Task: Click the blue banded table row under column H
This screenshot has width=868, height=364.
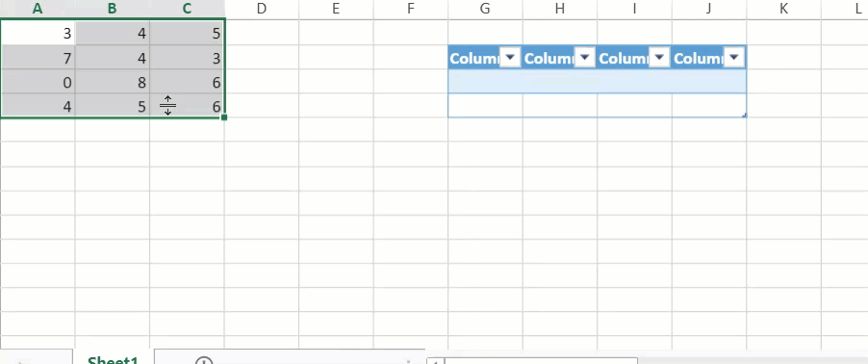Action: tap(560, 81)
